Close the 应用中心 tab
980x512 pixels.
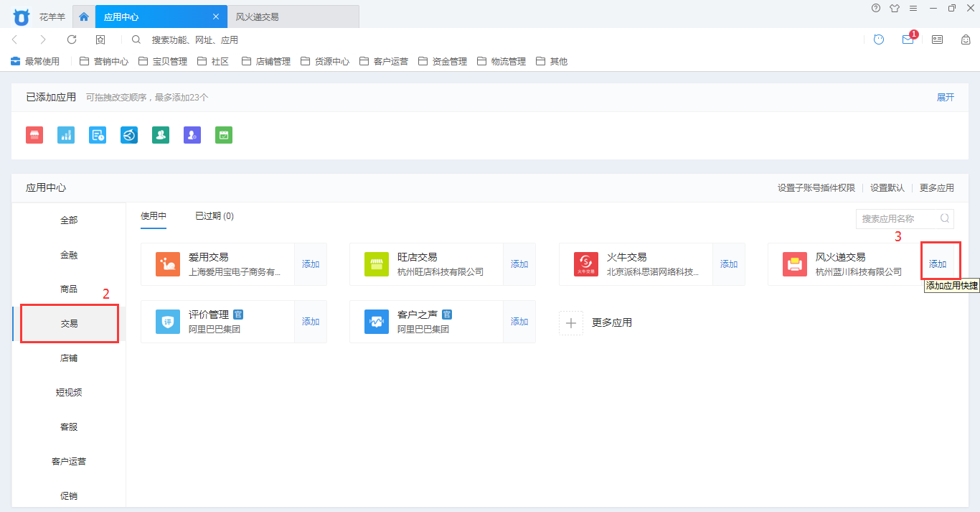pos(216,17)
